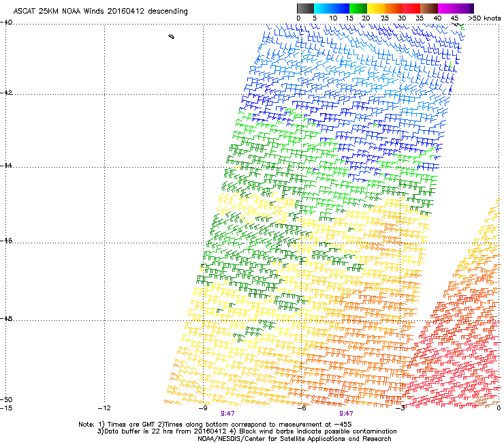Viewport: 504px width, 443px height.
Task: Click the '-44' latitude axis label
Action: (6, 166)
